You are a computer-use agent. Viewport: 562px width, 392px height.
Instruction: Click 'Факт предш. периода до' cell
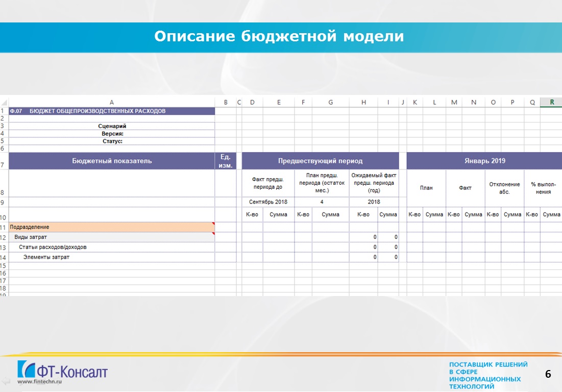(x=268, y=183)
